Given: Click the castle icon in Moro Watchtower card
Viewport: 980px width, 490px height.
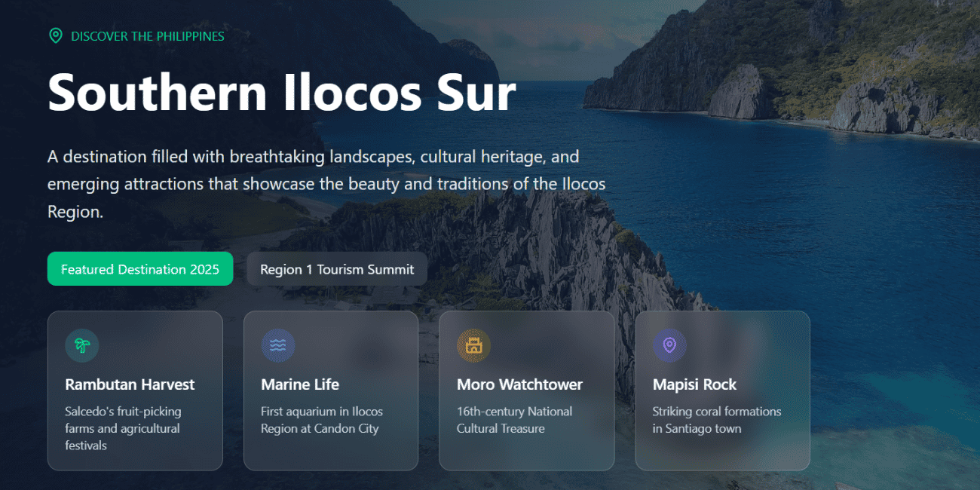Looking at the screenshot, I should pos(473,345).
